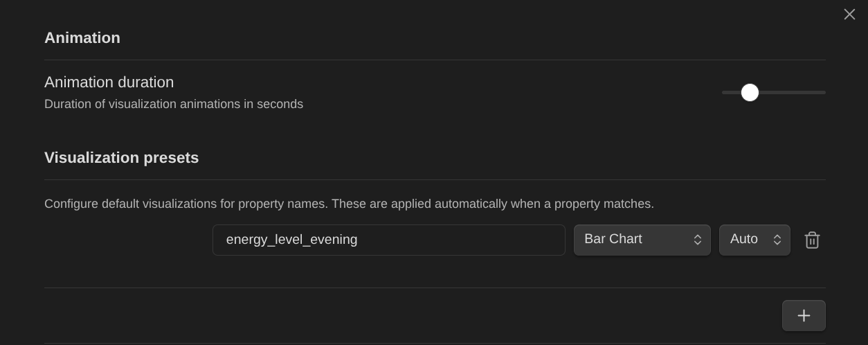The height and width of the screenshot is (345, 868).
Task: Click the Bar Chart label text
Action: [613, 239]
